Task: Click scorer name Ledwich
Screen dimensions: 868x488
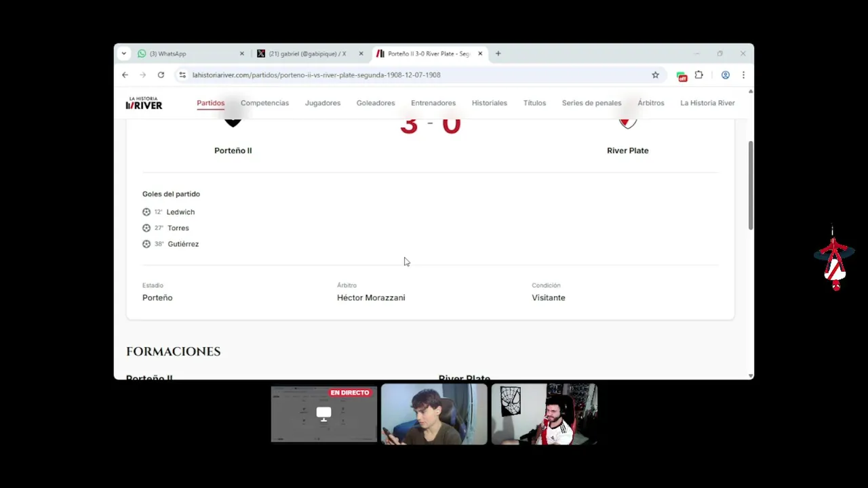Action: 180,212
